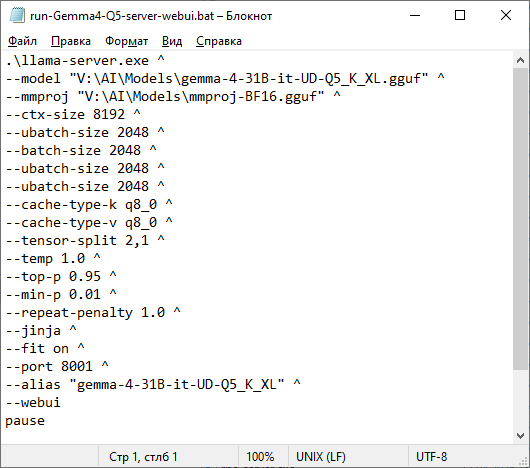
Task: Click the --webui line
Action: 33,402
